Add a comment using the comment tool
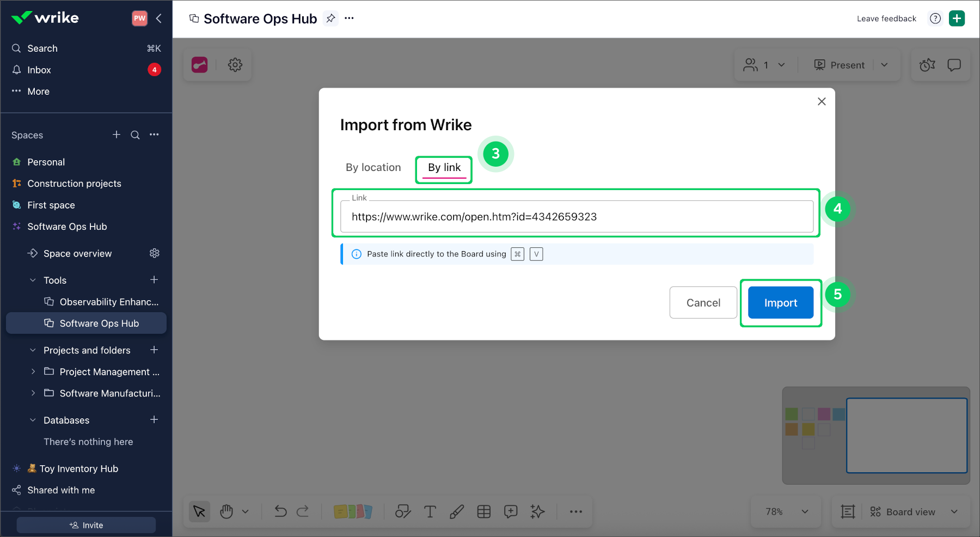The height and width of the screenshot is (537, 980). tap(511, 511)
